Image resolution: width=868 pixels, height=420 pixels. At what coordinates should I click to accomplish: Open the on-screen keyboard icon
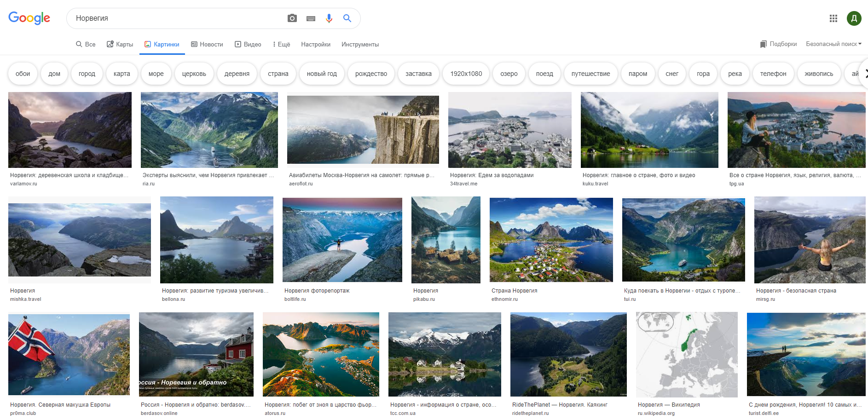point(311,18)
